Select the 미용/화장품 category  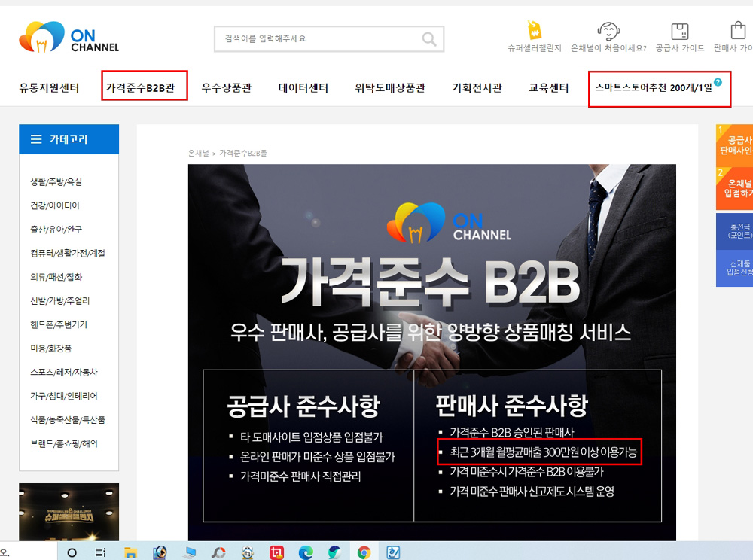pos(50,348)
